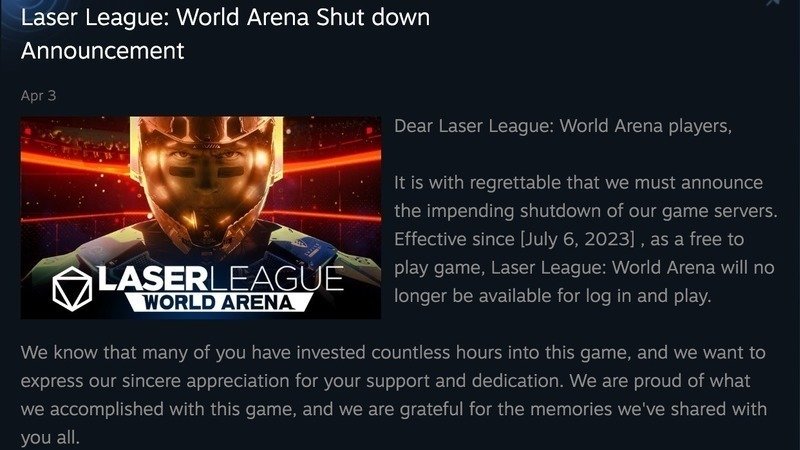Click the partially visible close icon at top-right
Image resolution: width=800 pixels, height=450 pixels.
[773, 3]
